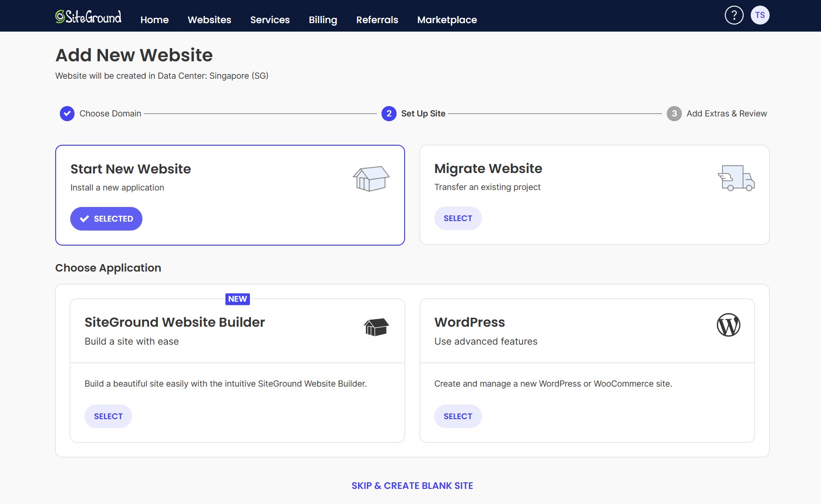Click the Choose Domain completed checkmark
The width and height of the screenshot is (821, 504).
[x=66, y=113]
